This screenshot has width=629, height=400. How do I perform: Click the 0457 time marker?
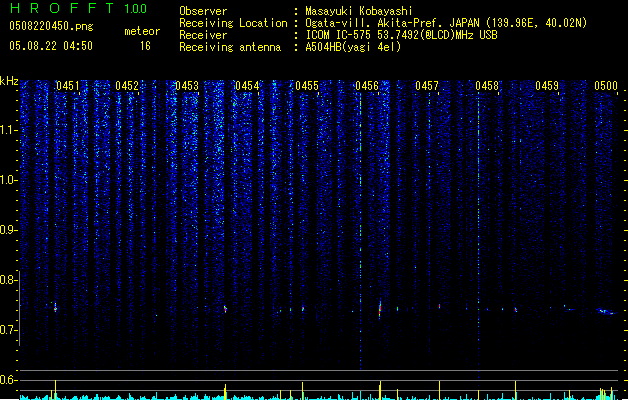pos(427,86)
